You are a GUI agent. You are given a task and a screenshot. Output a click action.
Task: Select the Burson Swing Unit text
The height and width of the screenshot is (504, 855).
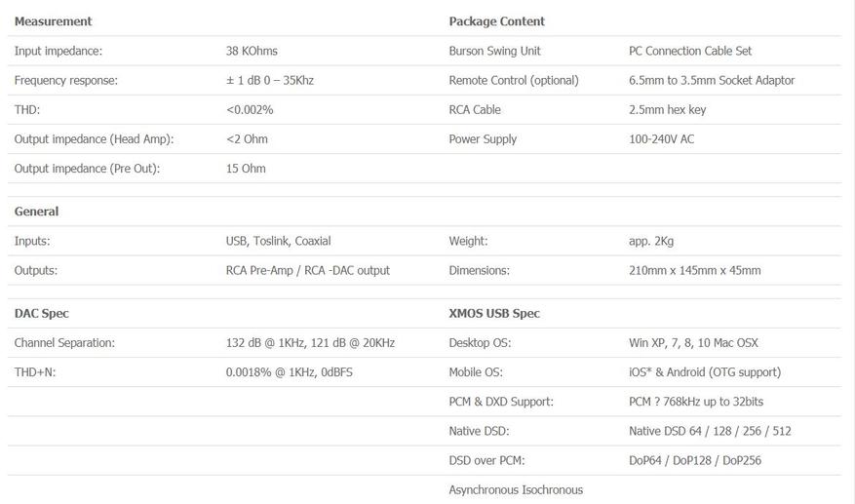point(494,52)
